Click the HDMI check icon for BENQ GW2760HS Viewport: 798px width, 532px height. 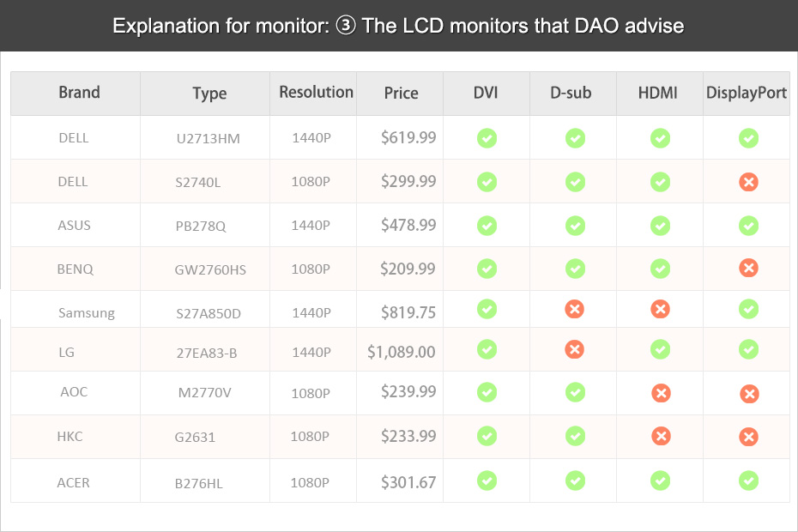pos(660,269)
